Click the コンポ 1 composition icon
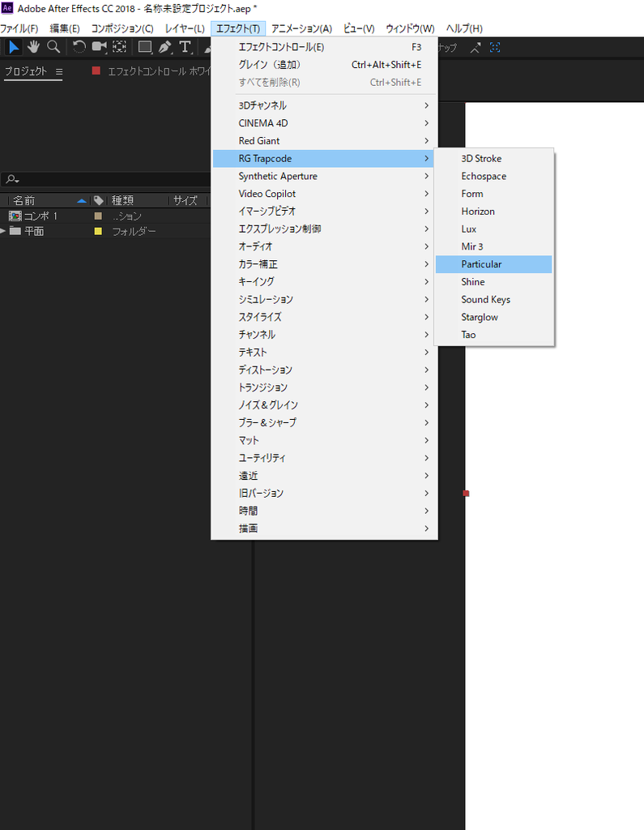Image resolution: width=644 pixels, height=830 pixels. click(15, 216)
